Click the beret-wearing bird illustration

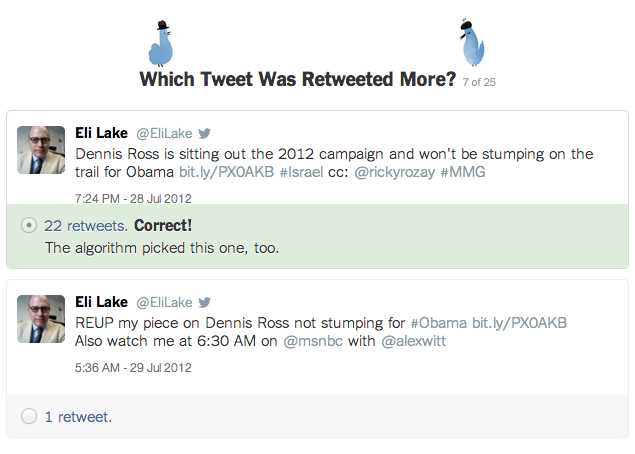click(472, 43)
